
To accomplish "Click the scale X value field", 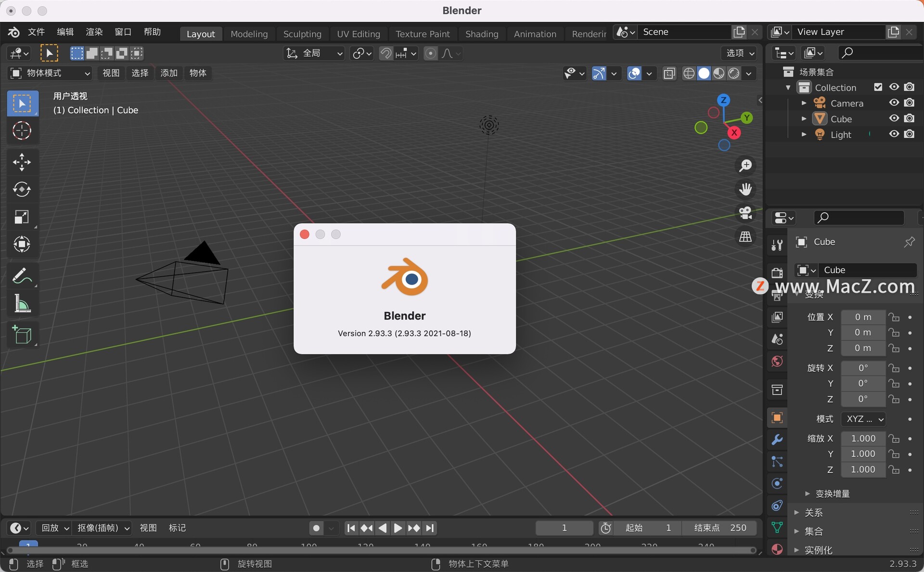I will click(863, 439).
